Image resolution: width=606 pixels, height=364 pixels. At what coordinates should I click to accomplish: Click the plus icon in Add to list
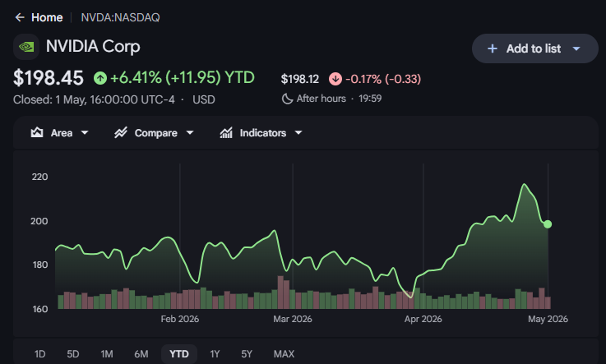click(x=493, y=48)
